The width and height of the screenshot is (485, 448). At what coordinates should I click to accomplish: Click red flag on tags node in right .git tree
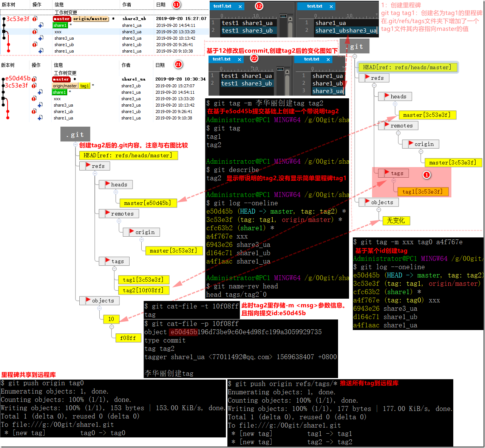coord(387,173)
